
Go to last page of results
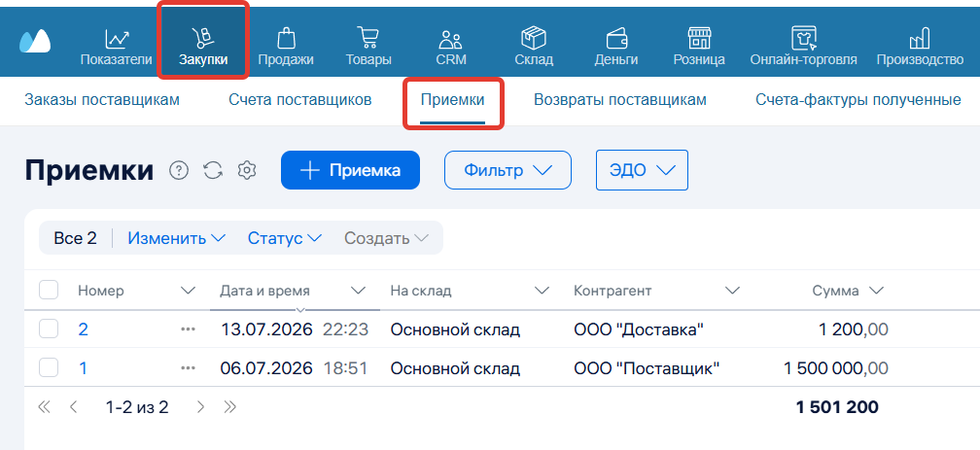[230, 407]
